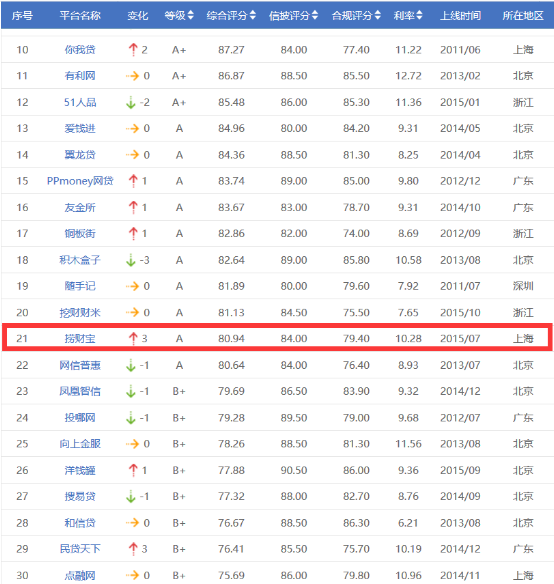554x584 pixels.
Task: Click the green down arrow for 51人品
Action: [131, 102]
